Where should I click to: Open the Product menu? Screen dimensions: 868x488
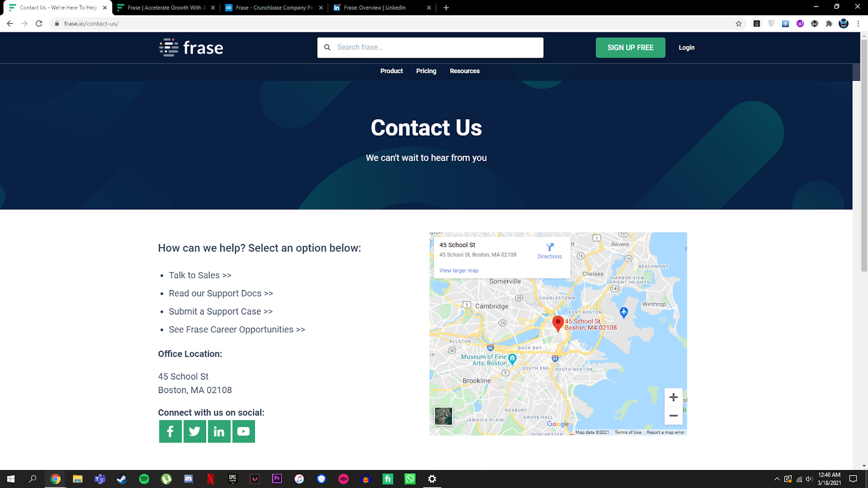click(x=392, y=71)
